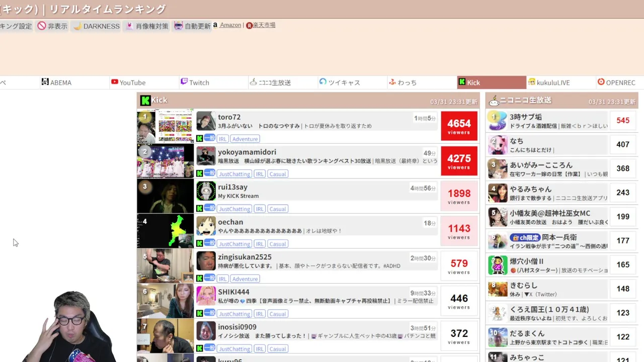Click きむらし avatar icon

click(497, 289)
